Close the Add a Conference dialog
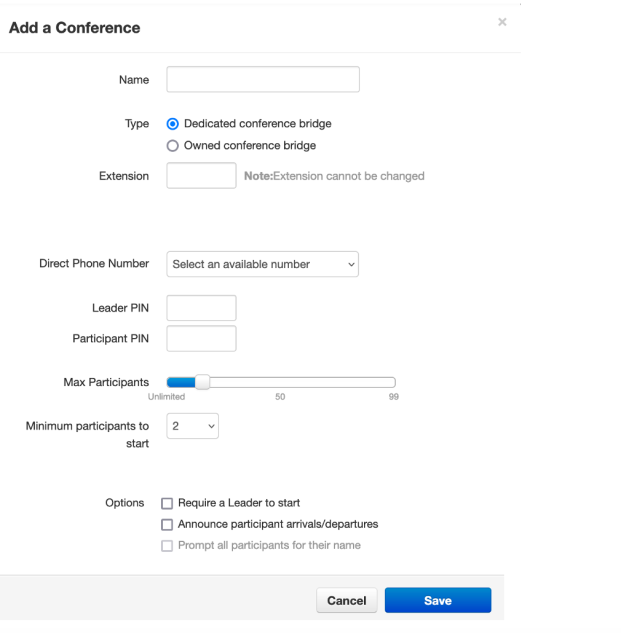 (502, 22)
